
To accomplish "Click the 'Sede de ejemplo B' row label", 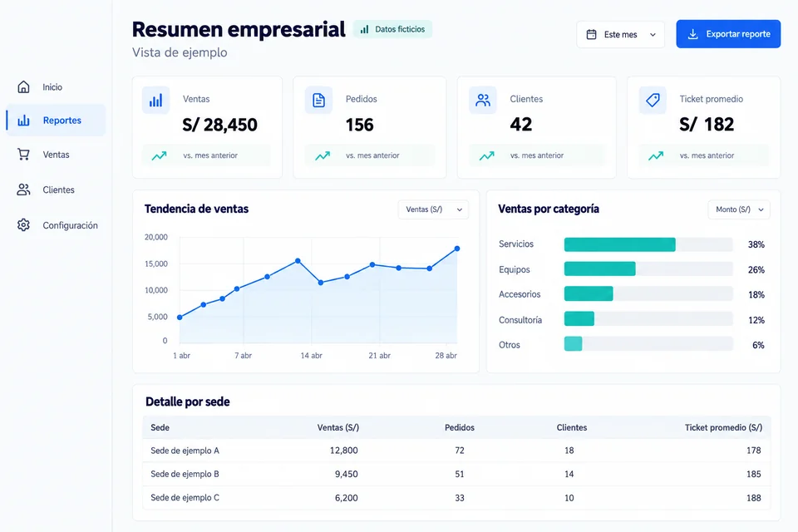I will point(185,474).
